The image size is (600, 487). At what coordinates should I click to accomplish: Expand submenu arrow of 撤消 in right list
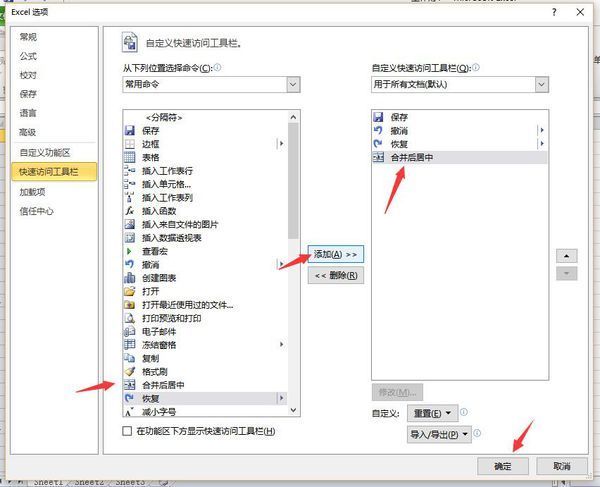click(x=542, y=130)
